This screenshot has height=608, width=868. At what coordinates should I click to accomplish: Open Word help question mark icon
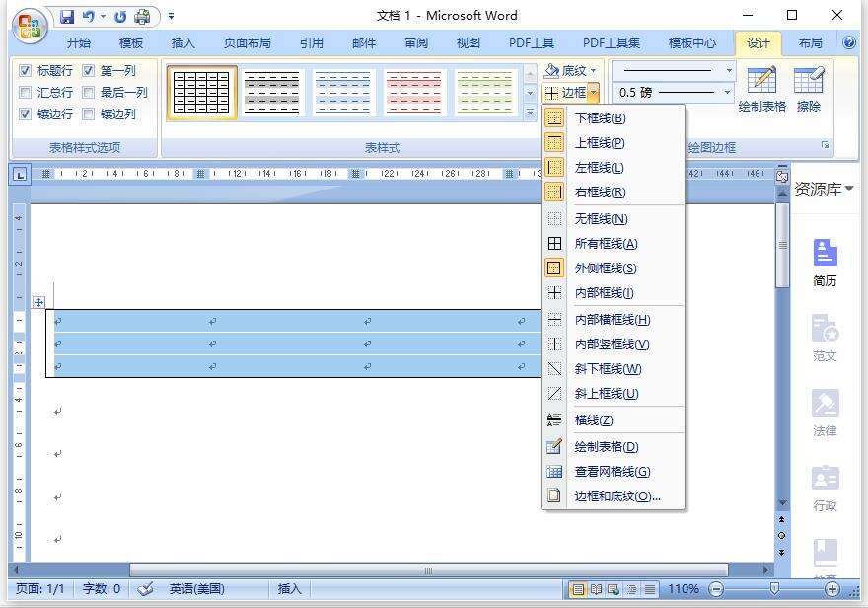pyautogui.click(x=848, y=42)
